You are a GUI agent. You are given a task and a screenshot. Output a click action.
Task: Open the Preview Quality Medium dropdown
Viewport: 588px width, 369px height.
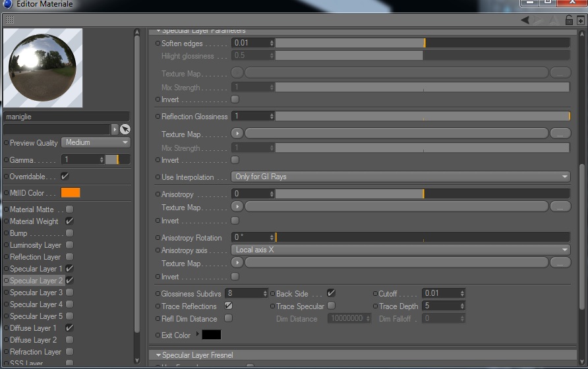pyautogui.click(x=96, y=142)
